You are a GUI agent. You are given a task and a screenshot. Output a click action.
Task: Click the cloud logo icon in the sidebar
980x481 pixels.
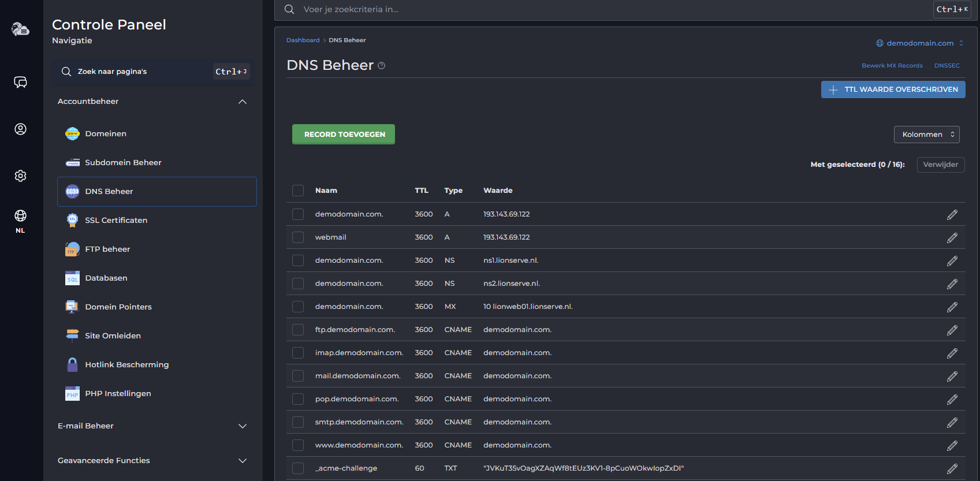point(21,29)
